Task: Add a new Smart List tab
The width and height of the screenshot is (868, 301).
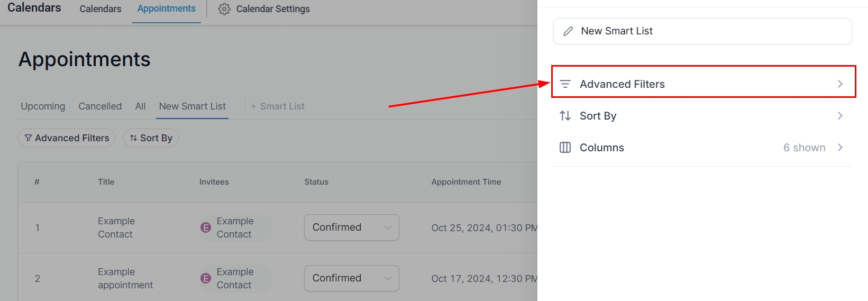Action: click(x=278, y=106)
